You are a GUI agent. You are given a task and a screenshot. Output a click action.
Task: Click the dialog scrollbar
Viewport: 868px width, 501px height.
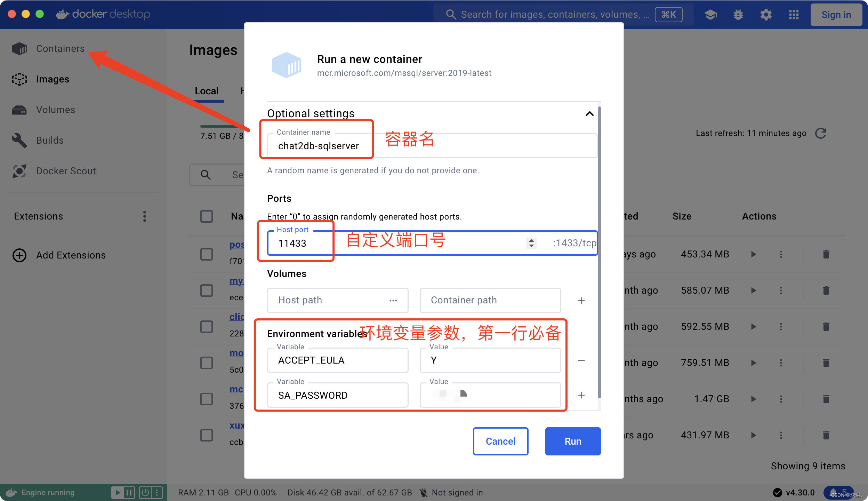599,252
